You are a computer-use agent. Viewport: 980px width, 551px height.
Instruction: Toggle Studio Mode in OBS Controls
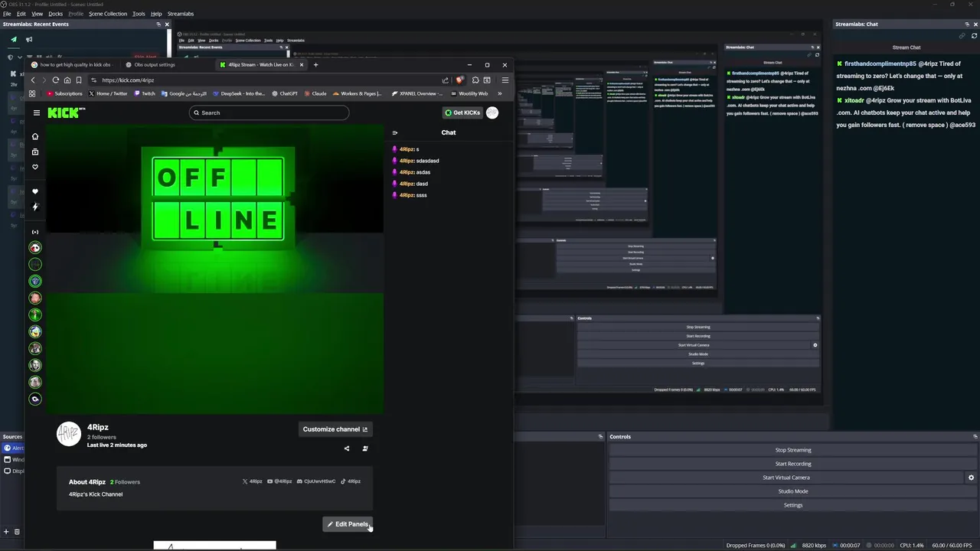tap(793, 491)
